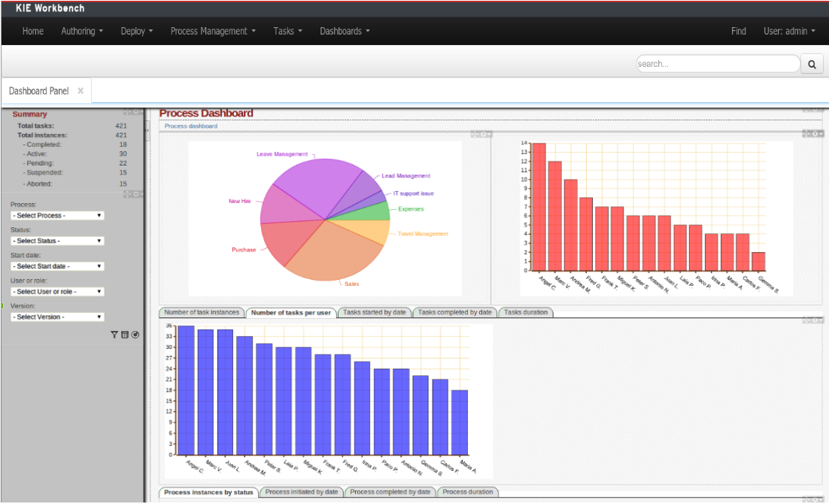Select the Process initiated by date tab
Image resolution: width=829 pixels, height=504 pixels.
pyautogui.click(x=302, y=492)
